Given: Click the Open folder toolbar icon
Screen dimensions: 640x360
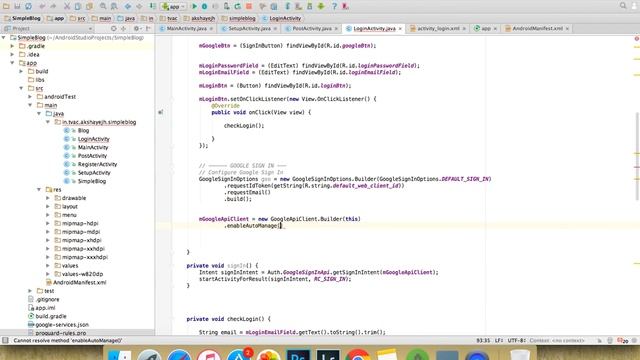Looking at the screenshot, I should click(x=6, y=6).
